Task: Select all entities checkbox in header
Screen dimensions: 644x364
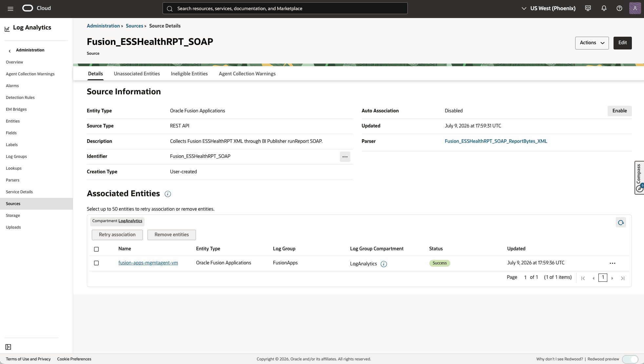Action: (x=96, y=249)
